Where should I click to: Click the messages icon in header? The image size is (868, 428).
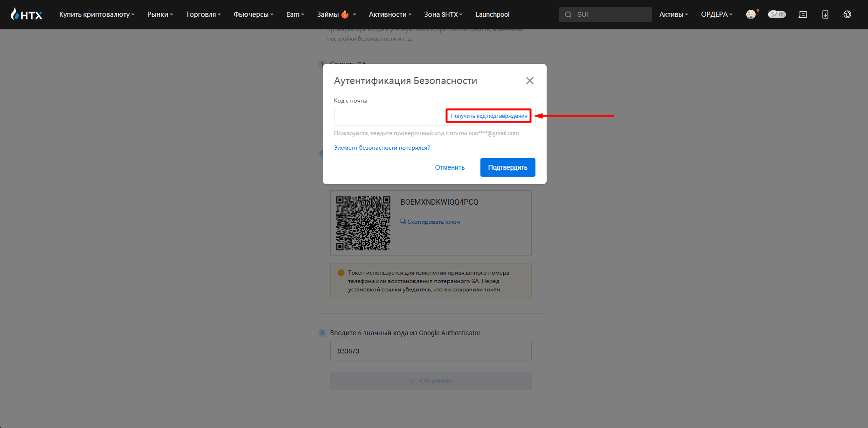[803, 14]
